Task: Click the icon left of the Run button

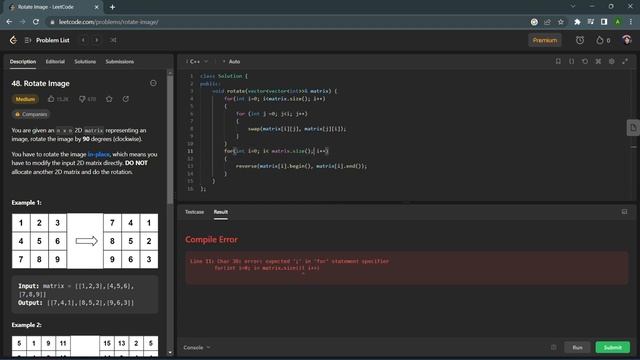Action: (553, 347)
